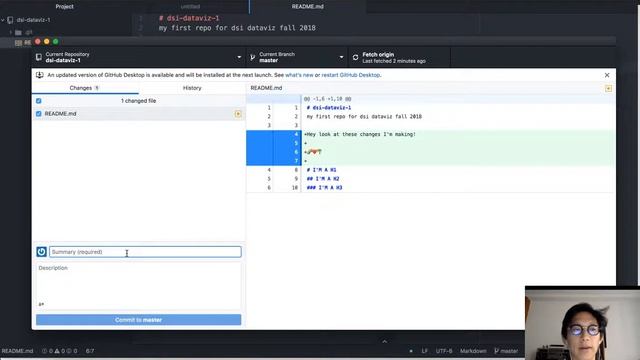Open the untitled tab in Atom editor
This screenshot has width=640, height=360.
(190, 7)
